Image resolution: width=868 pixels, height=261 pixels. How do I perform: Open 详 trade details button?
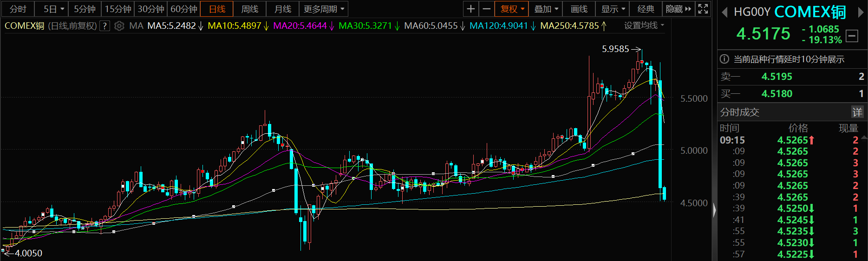(857, 112)
